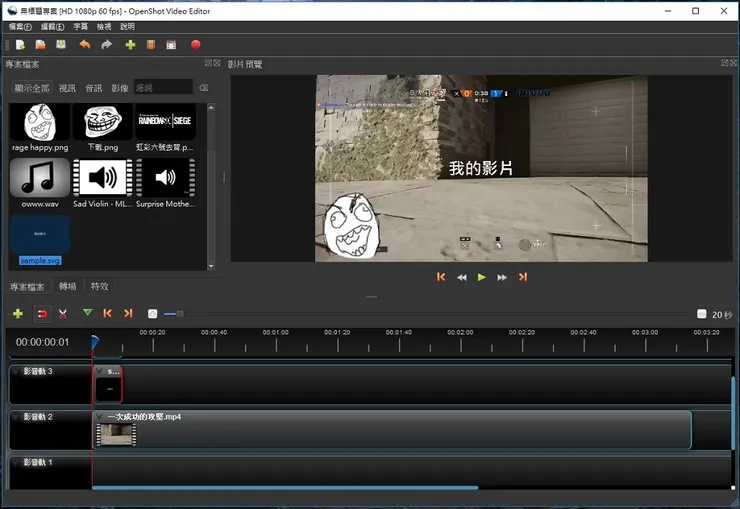Select the sample.svg file thumbnail

(x=40, y=236)
